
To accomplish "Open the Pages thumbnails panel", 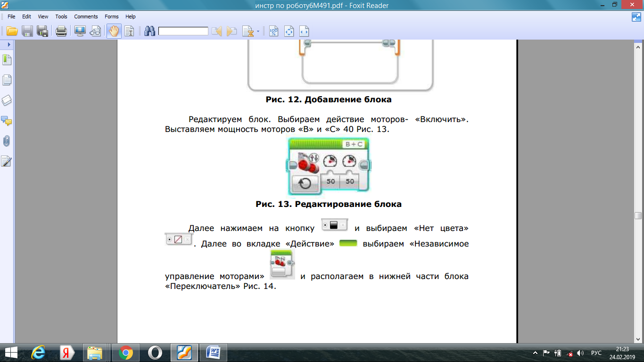I will 7,80.
